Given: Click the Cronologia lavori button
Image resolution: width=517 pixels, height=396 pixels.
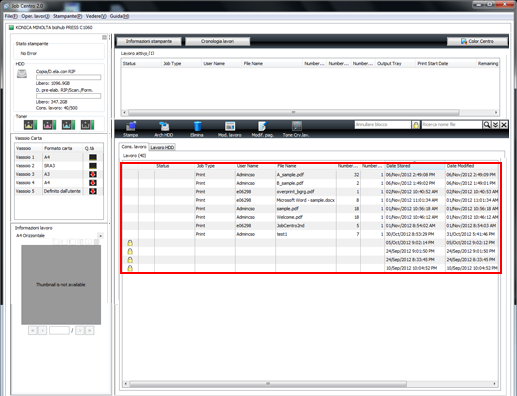Looking at the screenshot, I should coord(217,41).
